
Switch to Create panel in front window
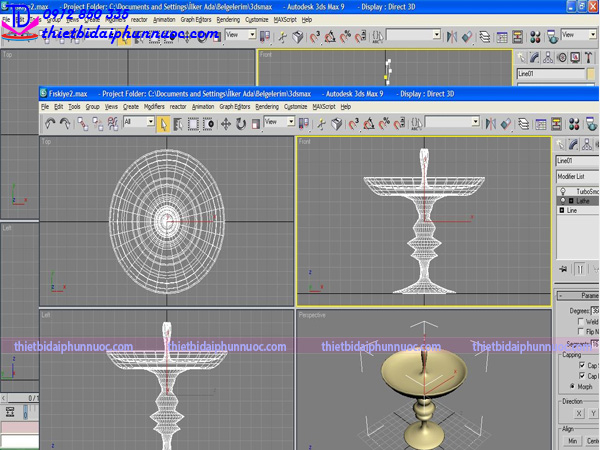point(560,144)
